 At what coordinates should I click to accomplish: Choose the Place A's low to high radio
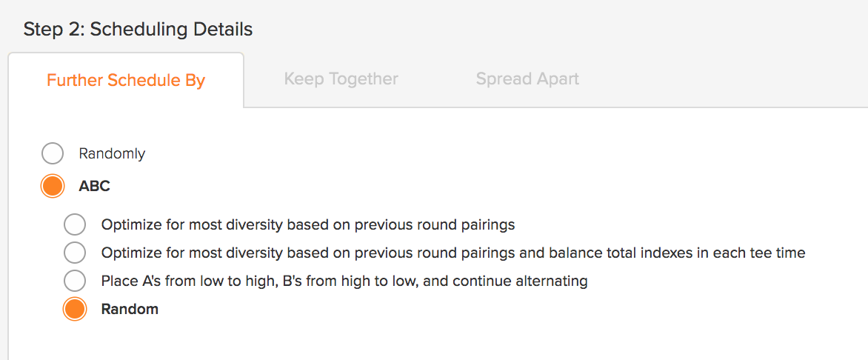click(x=75, y=281)
